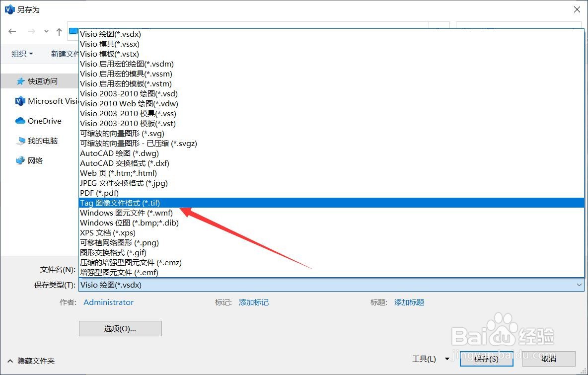
Task: Choose 压缩的增强型图元文件 (*.emz)
Action: (x=332, y=262)
